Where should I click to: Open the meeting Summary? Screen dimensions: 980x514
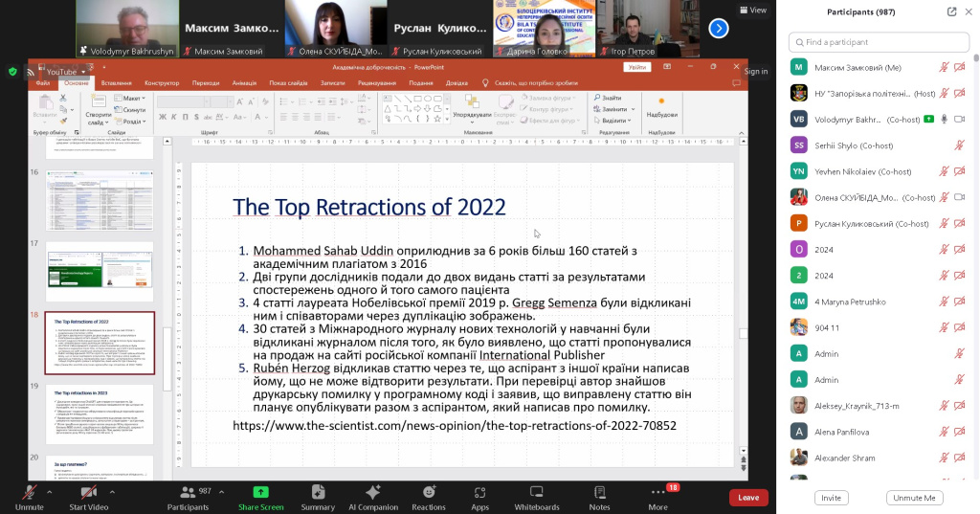(x=318, y=499)
